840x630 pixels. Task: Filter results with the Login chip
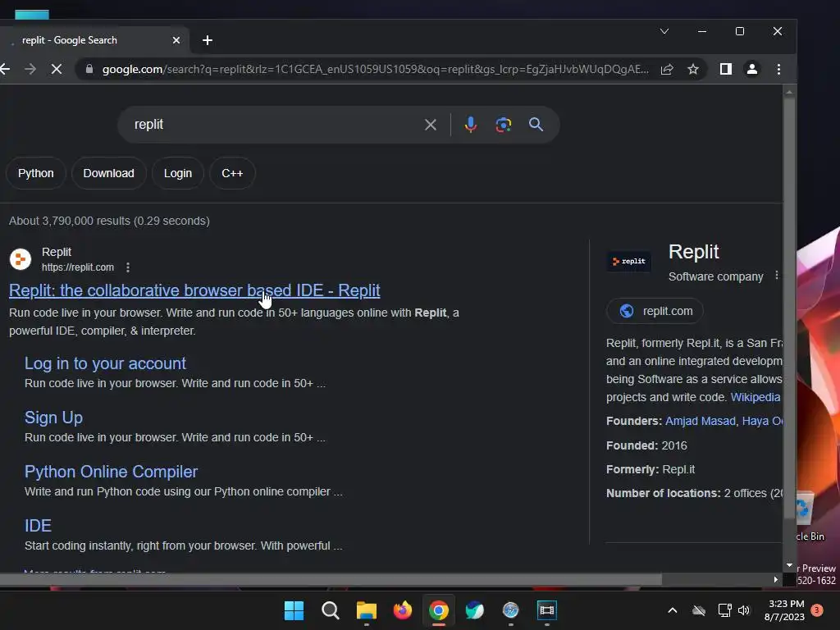[x=178, y=173]
